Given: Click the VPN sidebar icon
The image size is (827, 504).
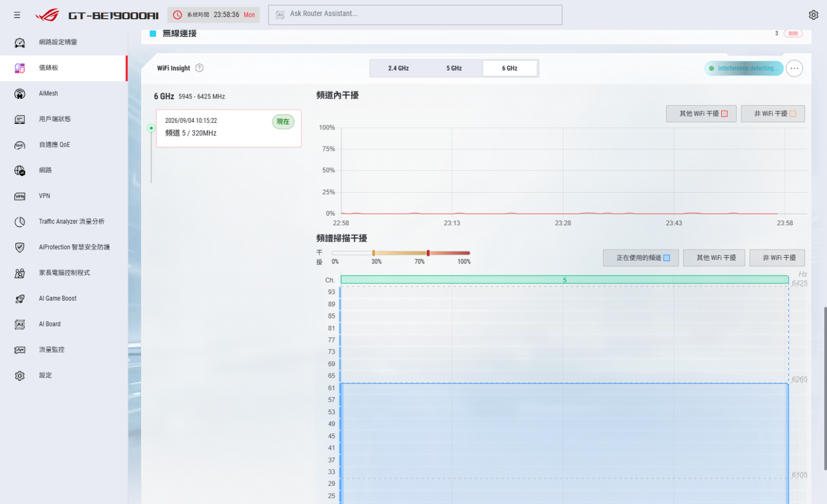Looking at the screenshot, I should click(x=20, y=196).
